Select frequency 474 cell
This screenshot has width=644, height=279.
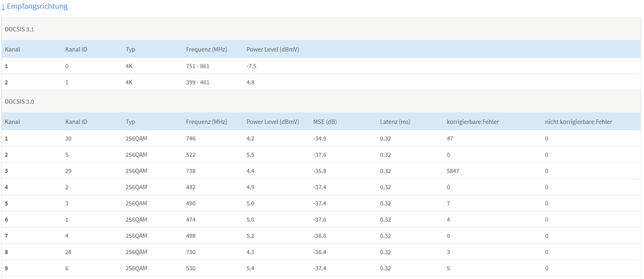[191, 220]
